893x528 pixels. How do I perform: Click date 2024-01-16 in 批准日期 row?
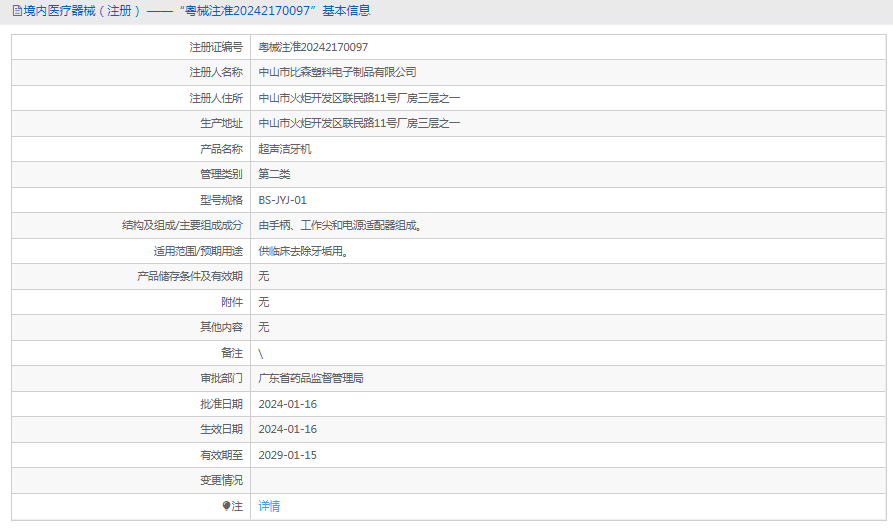click(288, 404)
